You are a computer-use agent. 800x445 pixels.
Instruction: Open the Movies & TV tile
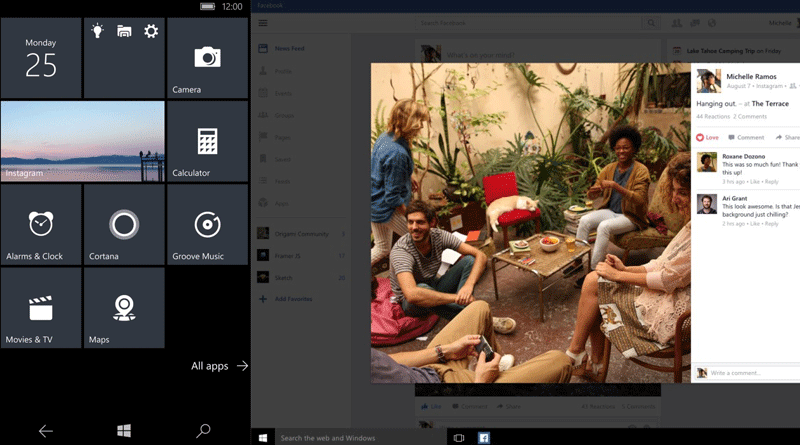click(x=41, y=308)
